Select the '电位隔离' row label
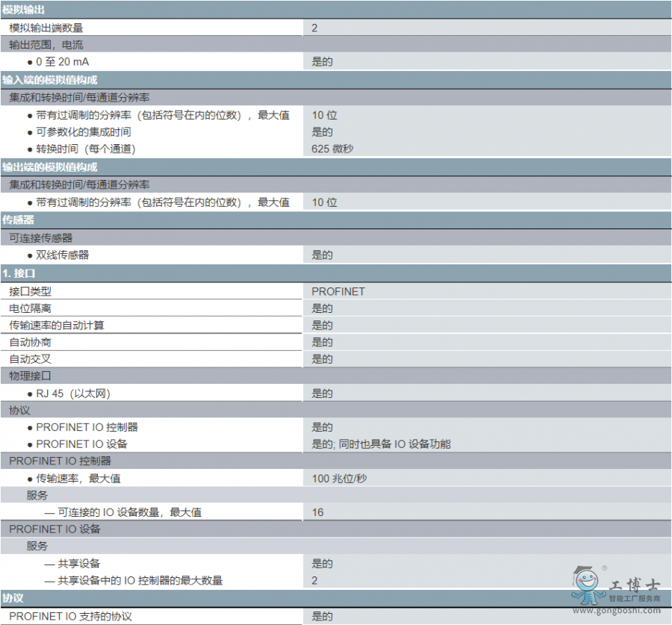Screen dimensions: 672x625 [x=30, y=308]
